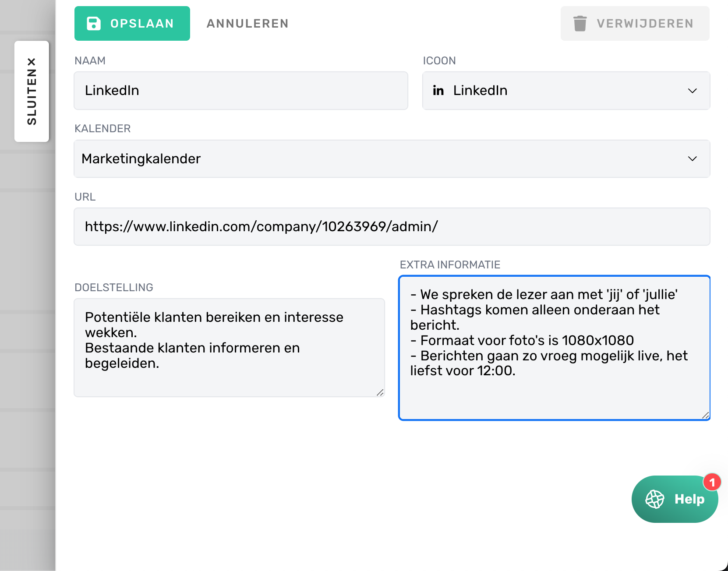Expand the Icoon dropdown chevron
728x571 pixels.
pyautogui.click(x=692, y=91)
